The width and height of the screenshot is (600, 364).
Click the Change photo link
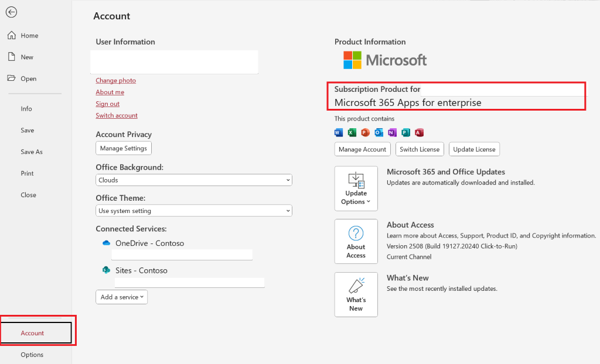(x=115, y=80)
